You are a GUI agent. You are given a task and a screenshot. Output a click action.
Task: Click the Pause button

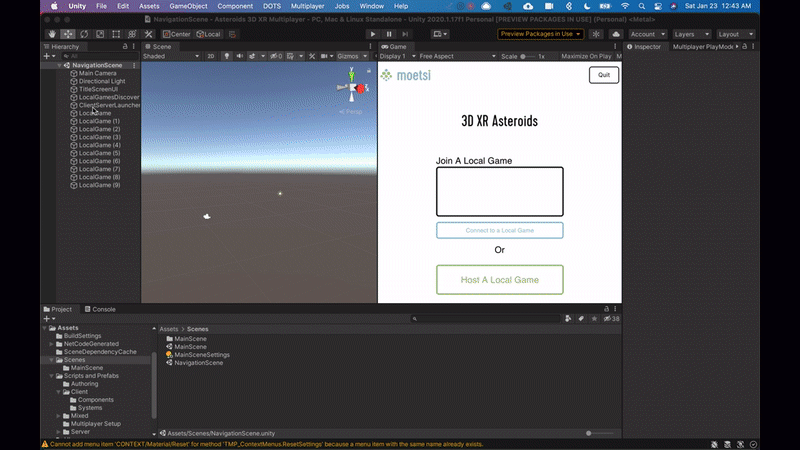tap(388, 34)
